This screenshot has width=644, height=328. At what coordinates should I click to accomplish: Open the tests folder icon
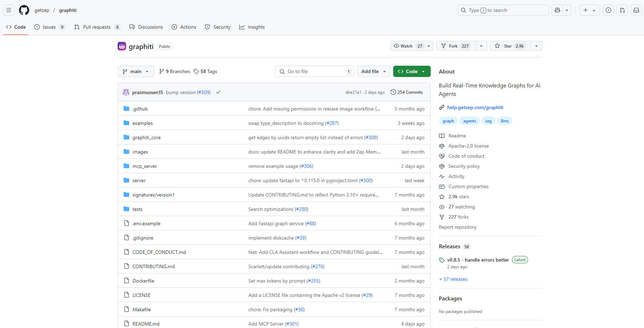click(126, 209)
